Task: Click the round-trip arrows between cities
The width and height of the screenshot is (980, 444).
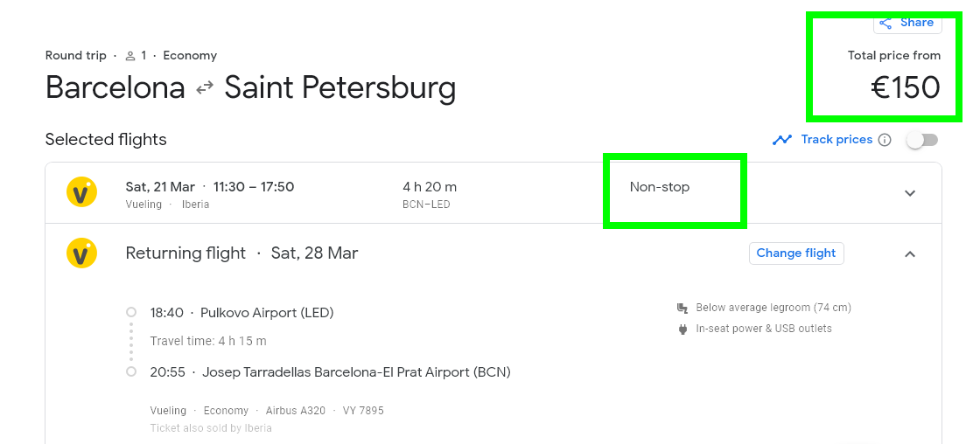Action: coord(205,88)
